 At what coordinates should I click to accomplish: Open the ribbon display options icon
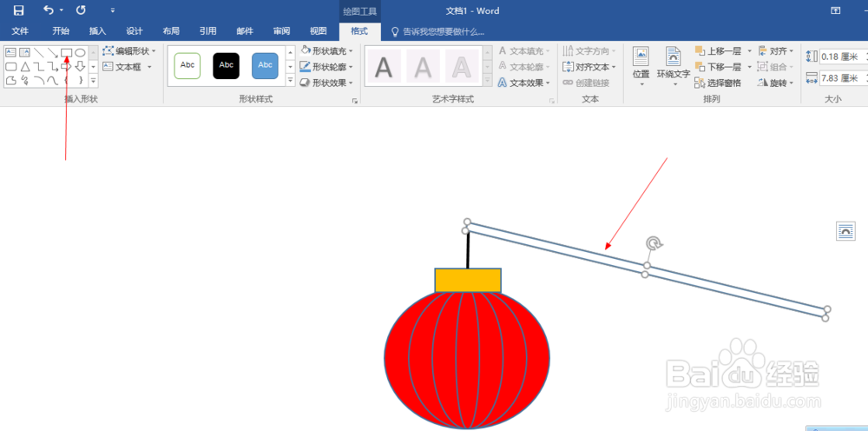tap(835, 10)
